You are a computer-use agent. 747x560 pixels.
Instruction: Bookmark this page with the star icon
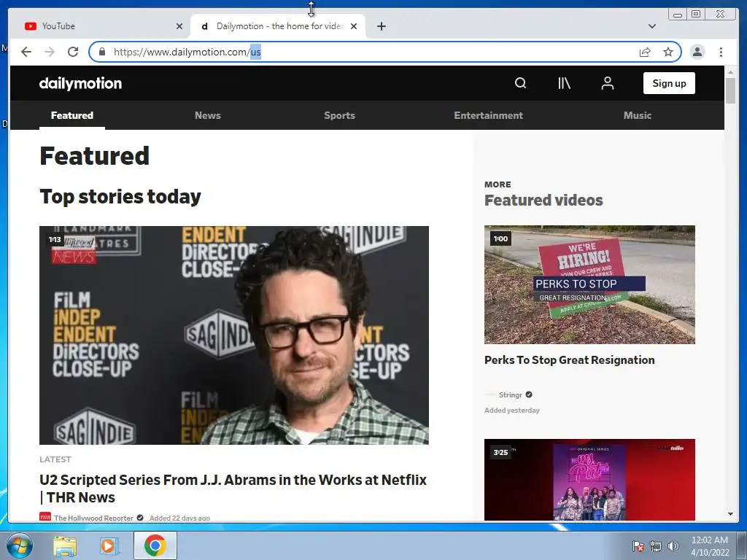[668, 52]
